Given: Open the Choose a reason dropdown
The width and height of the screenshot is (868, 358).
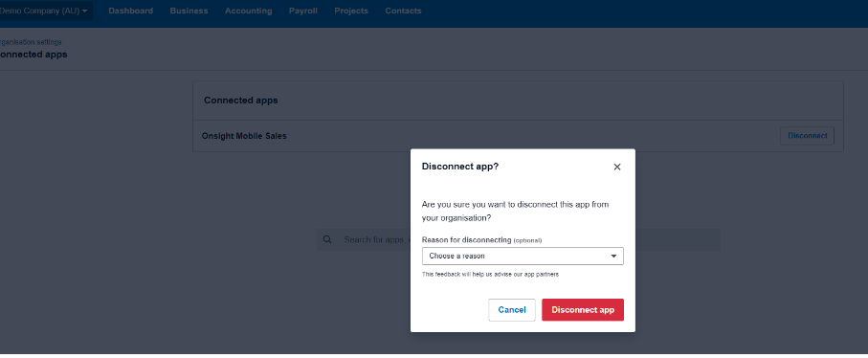Looking at the screenshot, I should pyautogui.click(x=523, y=257).
